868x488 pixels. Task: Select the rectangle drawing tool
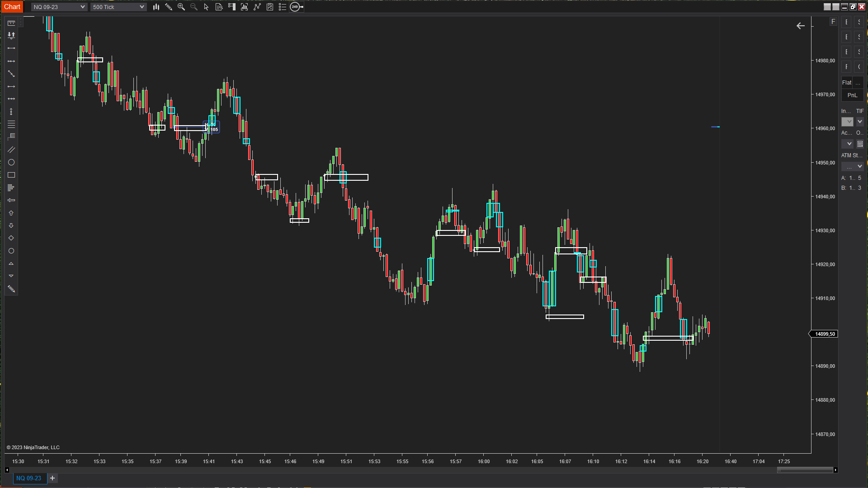coord(11,175)
